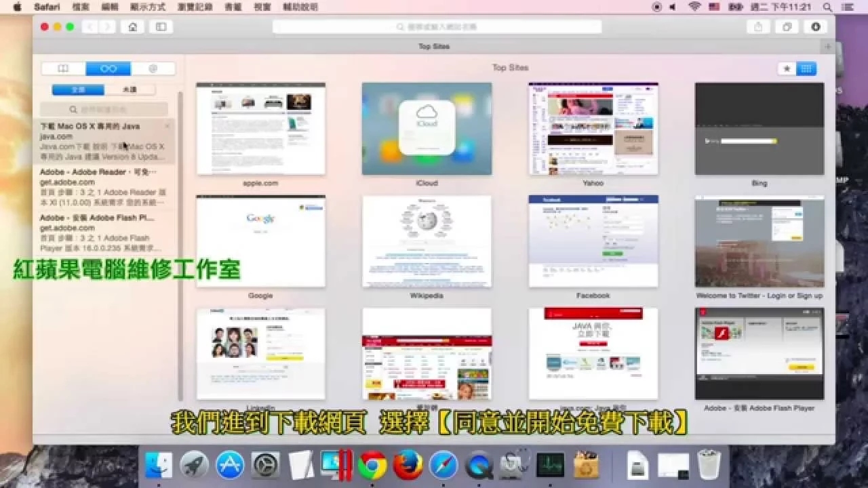Open the Downloads button in Safari toolbar
The width and height of the screenshot is (868, 488).
point(816,26)
